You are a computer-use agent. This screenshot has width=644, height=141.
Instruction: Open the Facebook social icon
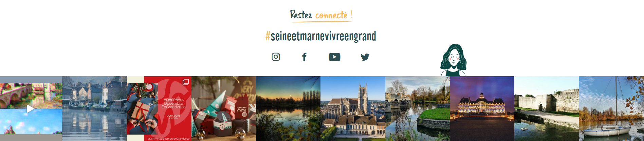(x=304, y=57)
